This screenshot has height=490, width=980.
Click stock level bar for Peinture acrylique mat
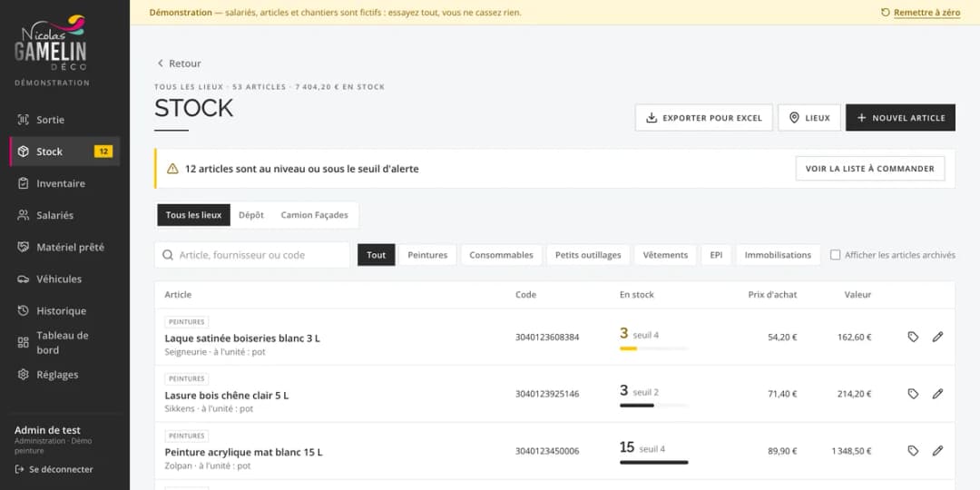pos(653,463)
